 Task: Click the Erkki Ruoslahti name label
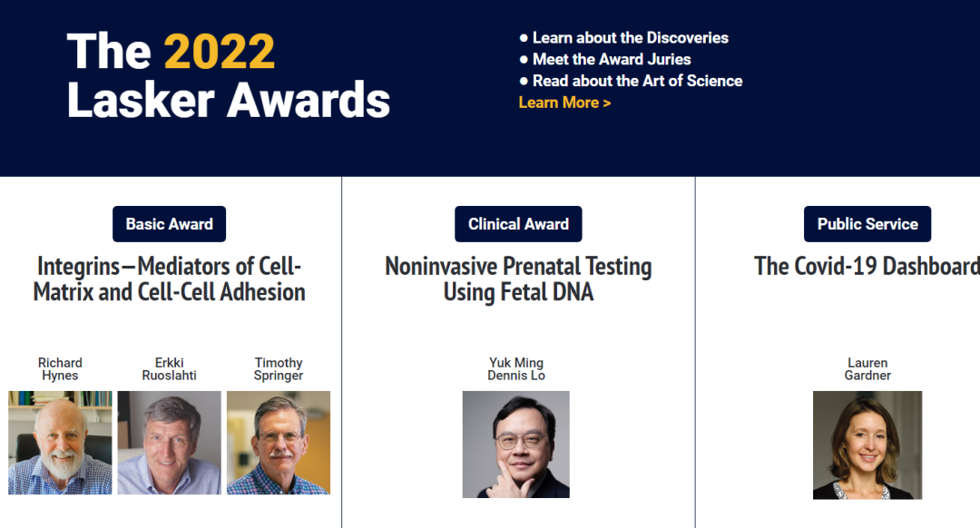(x=169, y=369)
